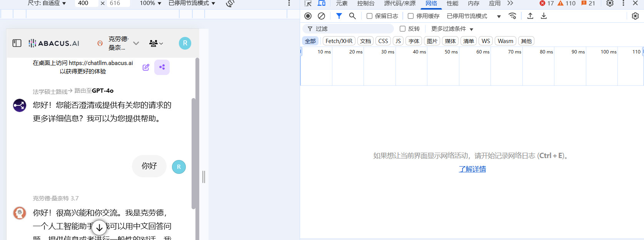Open the network search magnifier
Screen dimensions: 644x240
point(352,16)
